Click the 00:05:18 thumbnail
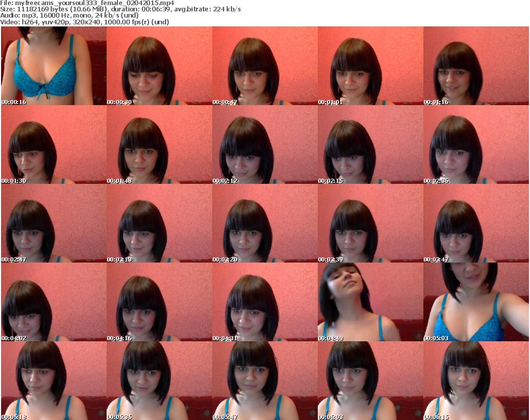Screen dimensions: 530x420 pos(54,381)
